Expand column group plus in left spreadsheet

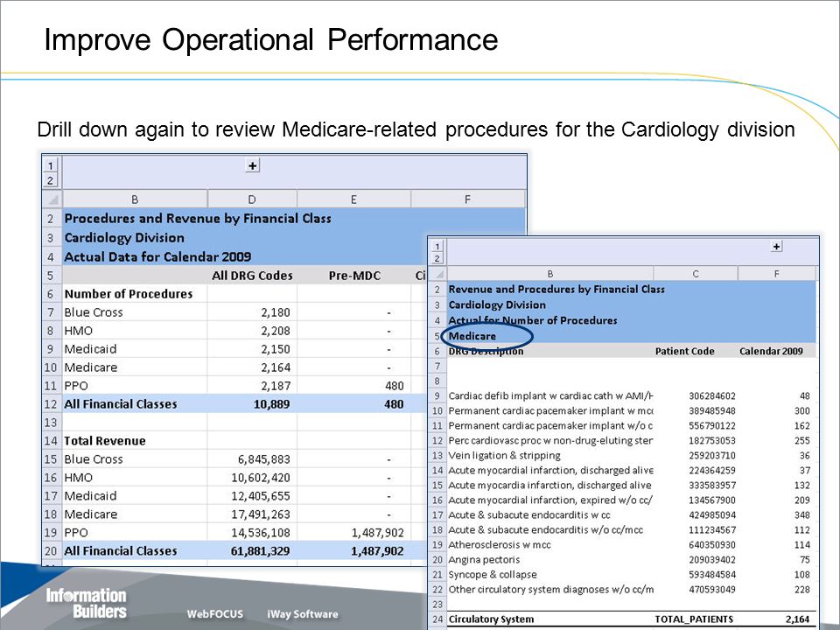252,165
